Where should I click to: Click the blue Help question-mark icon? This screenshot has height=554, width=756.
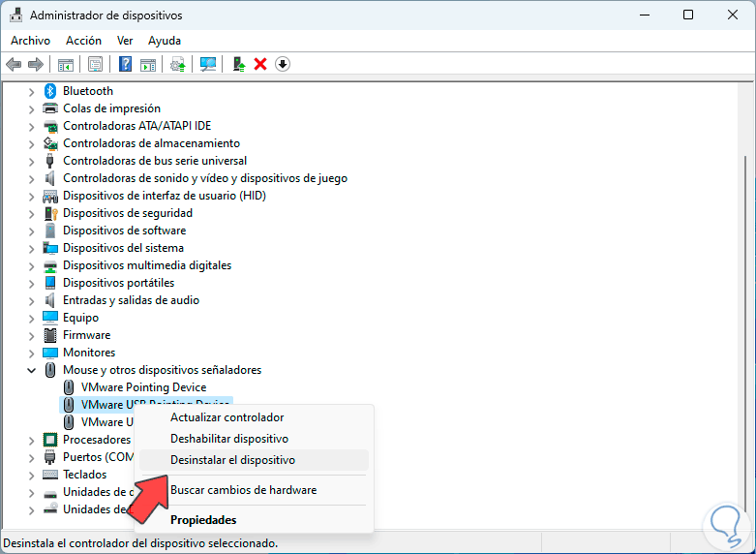(125, 64)
